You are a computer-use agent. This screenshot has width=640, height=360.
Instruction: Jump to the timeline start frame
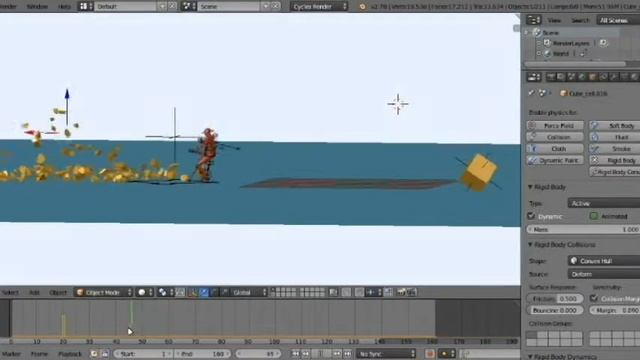coord(295,353)
